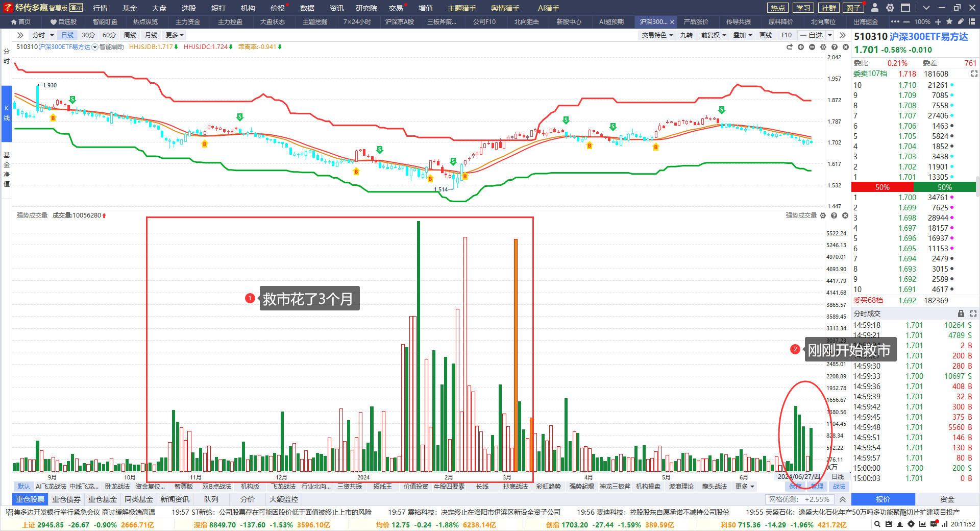Collapse right panel with double chevron
This screenshot has height=531, width=980.
pos(843,35)
